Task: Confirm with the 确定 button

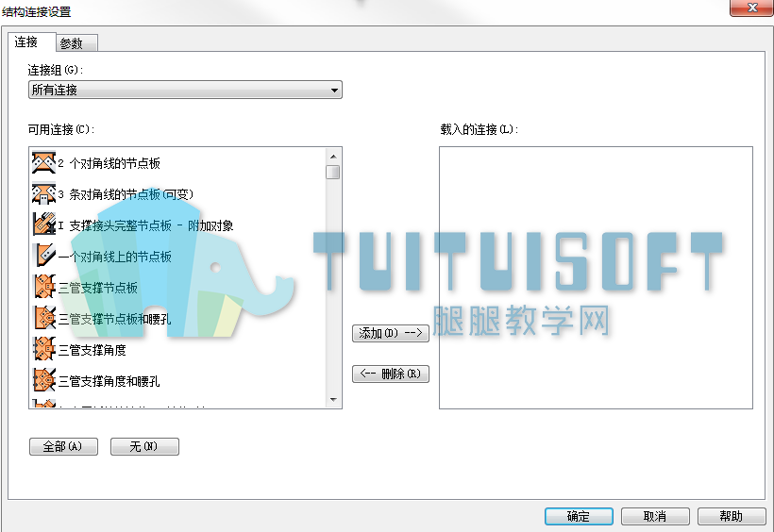Action: (579, 516)
